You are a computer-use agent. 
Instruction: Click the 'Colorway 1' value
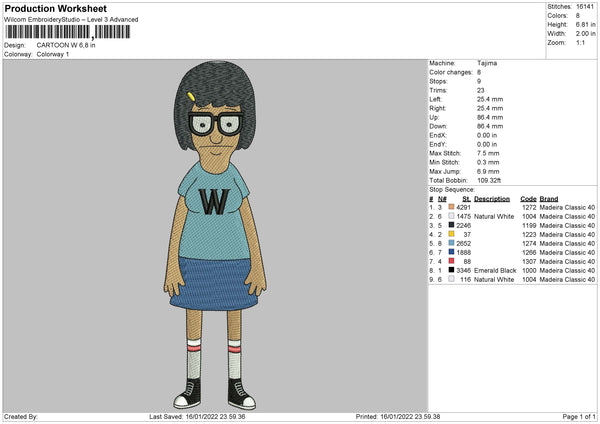click(x=53, y=54)
